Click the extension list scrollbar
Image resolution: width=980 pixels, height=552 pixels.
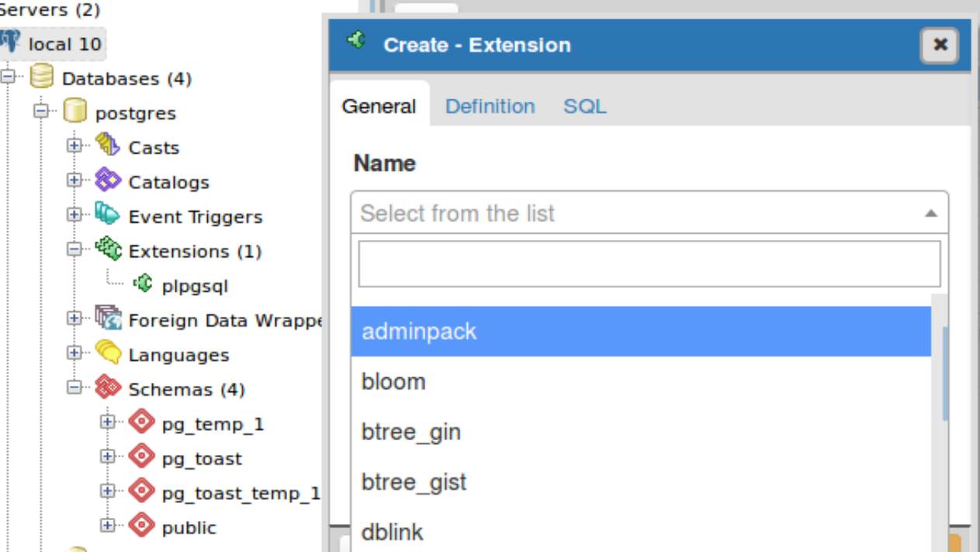click(944, 373)
